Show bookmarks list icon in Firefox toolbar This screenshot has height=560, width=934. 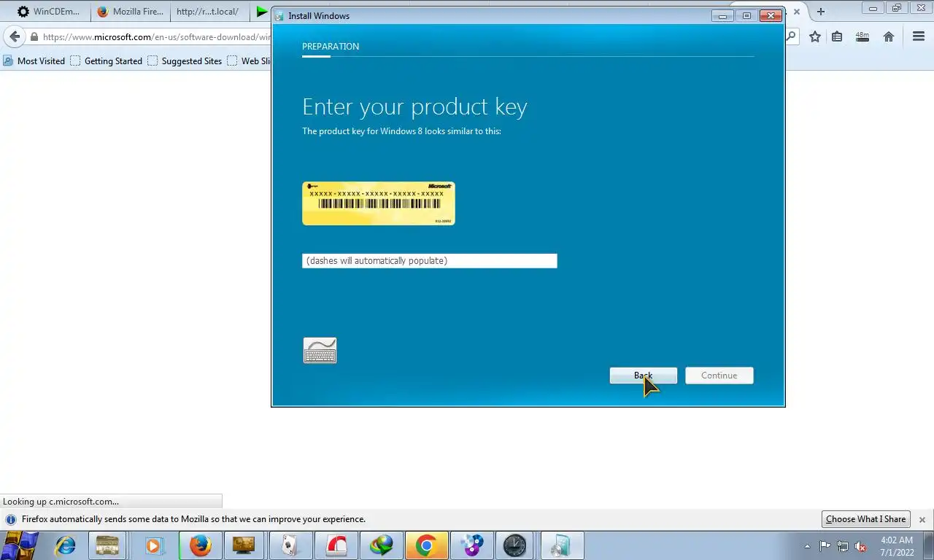click(837, 36)
